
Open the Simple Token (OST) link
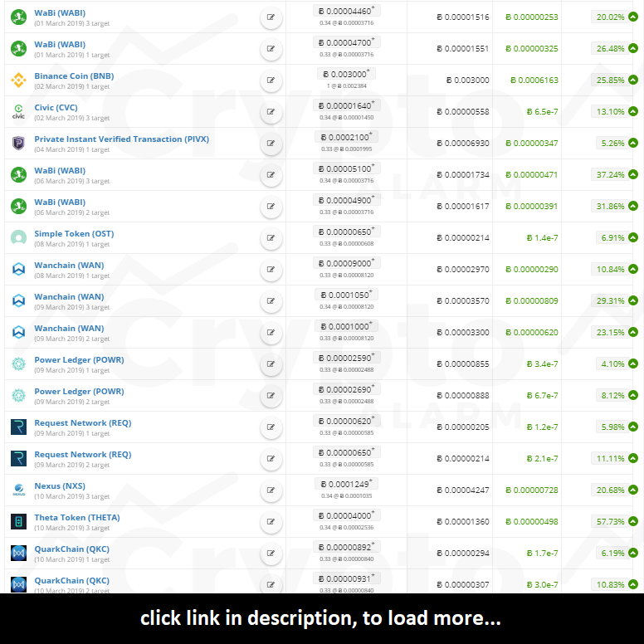[x=75, y=234]
